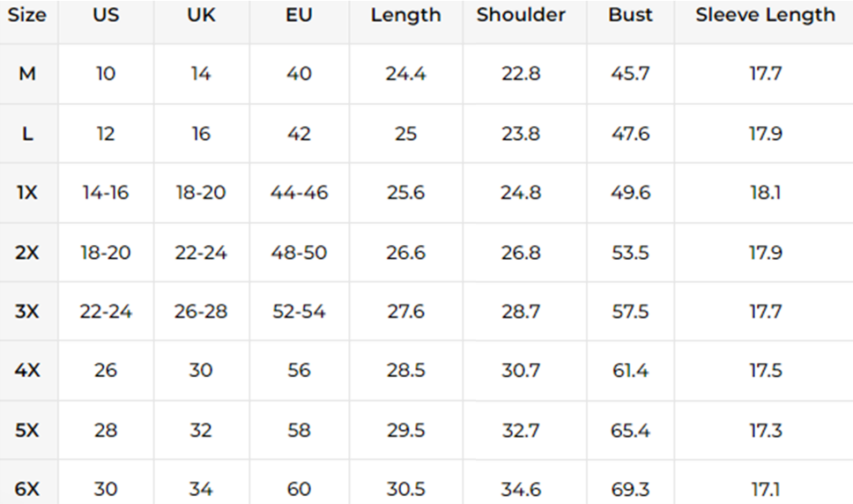Click EU size 48-50 cell

tap(299, 252)
